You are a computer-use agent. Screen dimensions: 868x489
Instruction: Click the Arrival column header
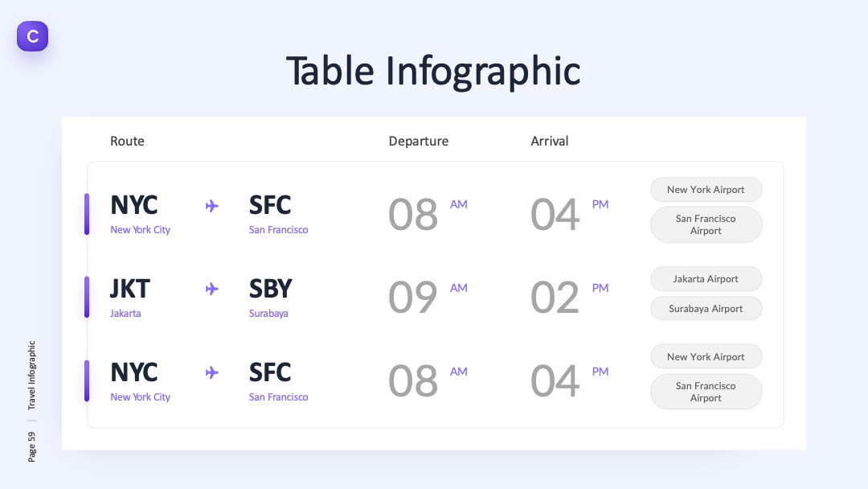click(550, 142)
